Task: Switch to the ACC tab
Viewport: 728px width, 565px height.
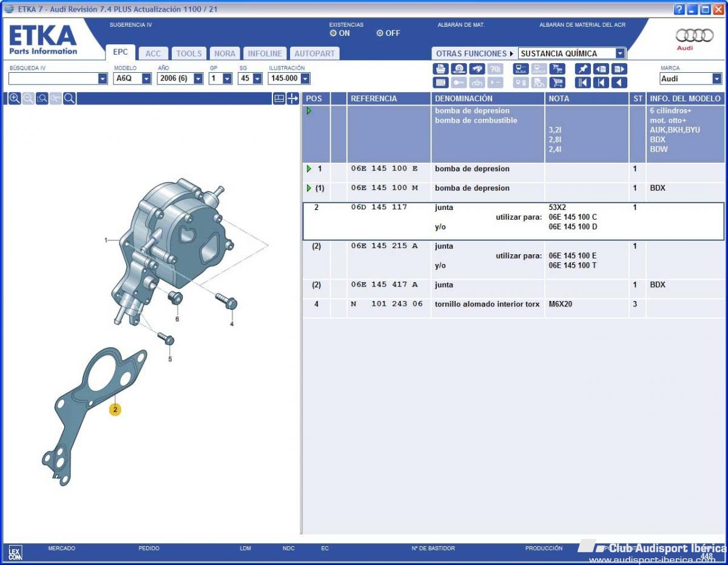Action: [x=153, y=53]
